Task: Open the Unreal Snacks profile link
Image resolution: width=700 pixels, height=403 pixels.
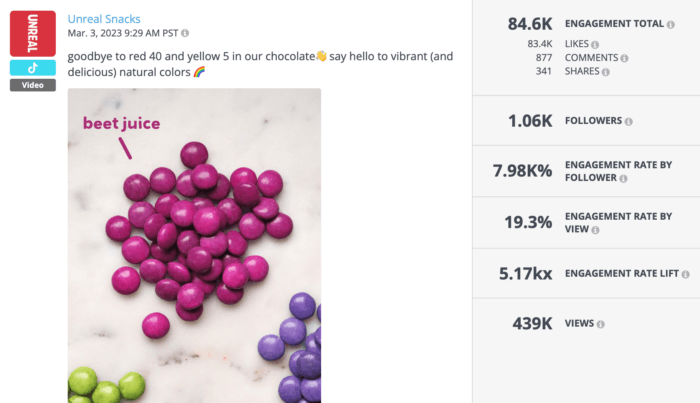Action: click(104, 19)
